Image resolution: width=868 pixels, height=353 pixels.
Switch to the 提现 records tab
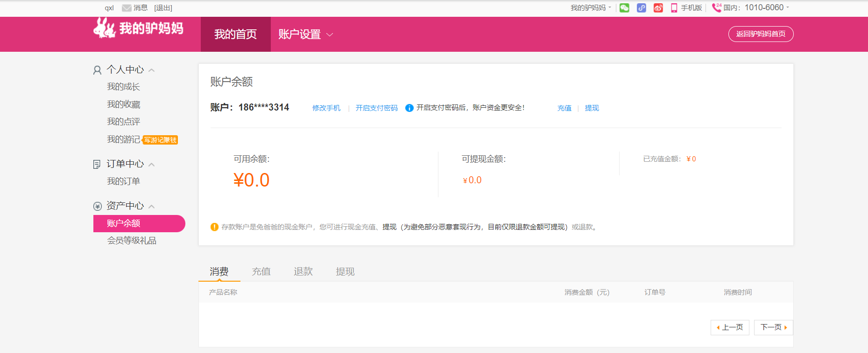[345, 271]
